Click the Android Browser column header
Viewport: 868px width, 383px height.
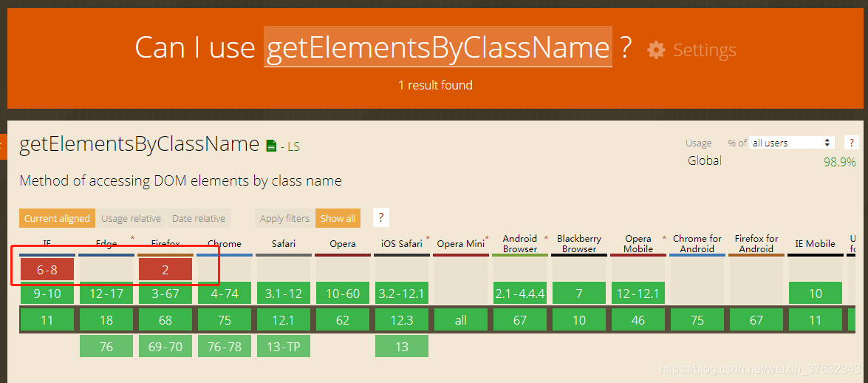520,244
